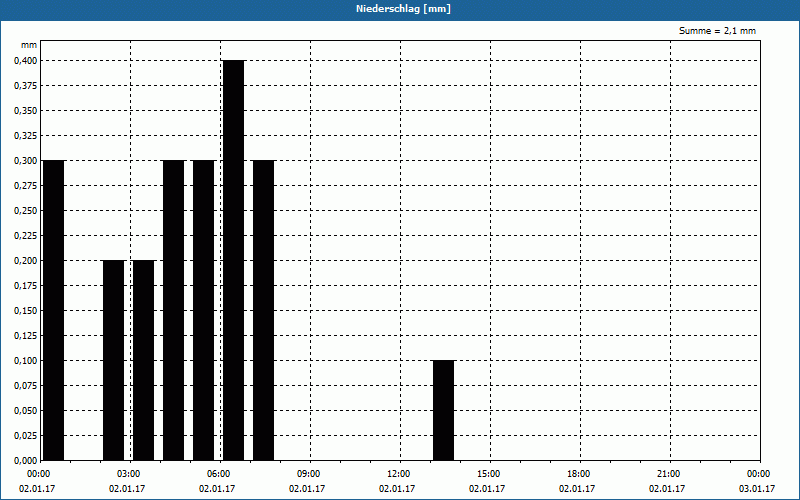Click the 12:00 time axis label
This screenshot has width=800, height=500.
click(398, 474)
